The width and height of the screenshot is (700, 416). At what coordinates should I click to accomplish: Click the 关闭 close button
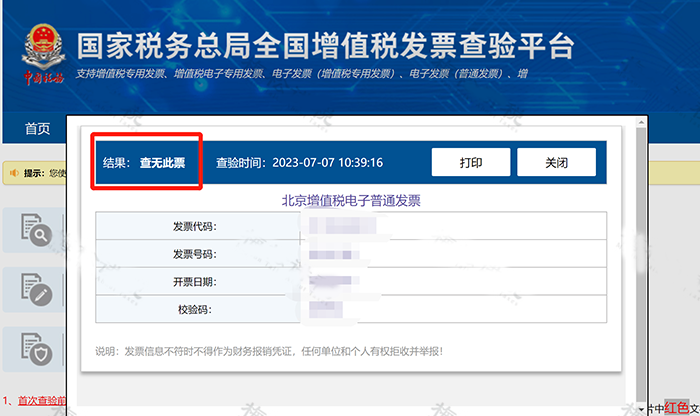(556, 162)
